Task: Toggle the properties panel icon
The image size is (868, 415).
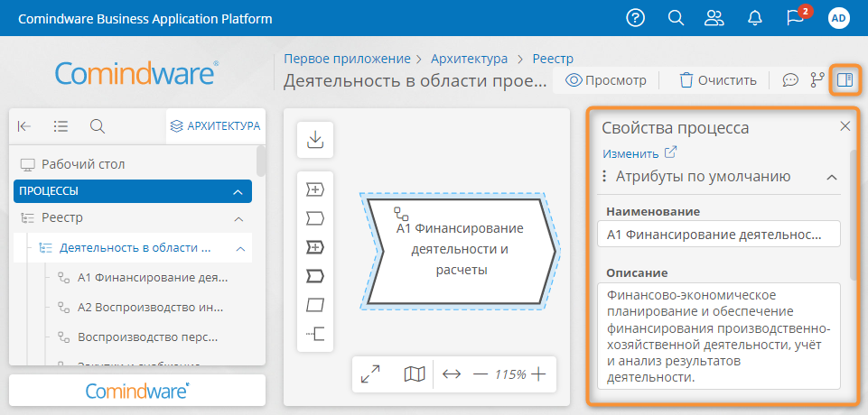Action: point(845,80)
